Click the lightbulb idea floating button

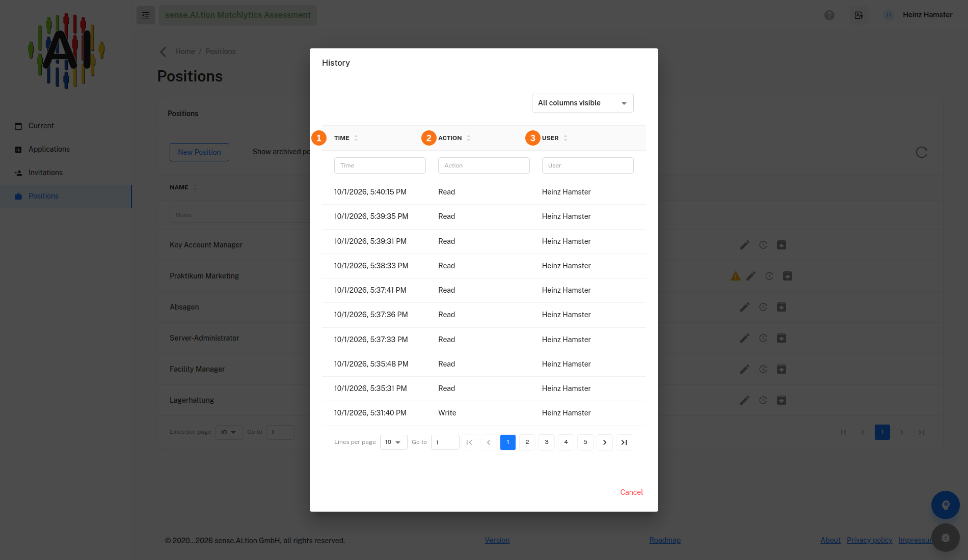click(946, 505)
